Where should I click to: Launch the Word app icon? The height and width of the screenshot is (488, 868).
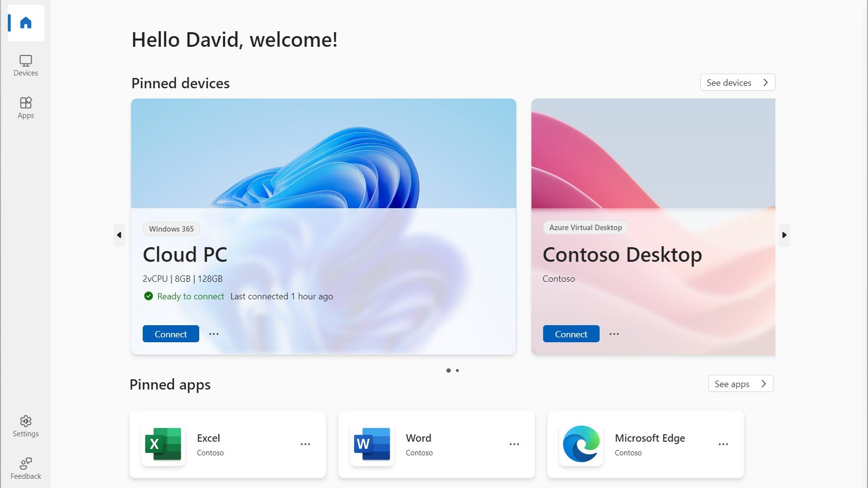(x=372, y=444)
